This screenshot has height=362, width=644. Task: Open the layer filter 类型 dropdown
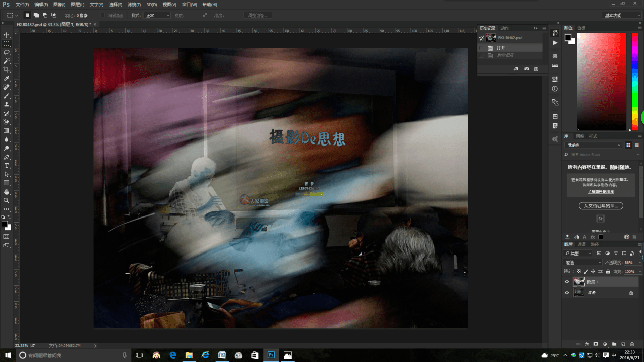click(578, 253)
